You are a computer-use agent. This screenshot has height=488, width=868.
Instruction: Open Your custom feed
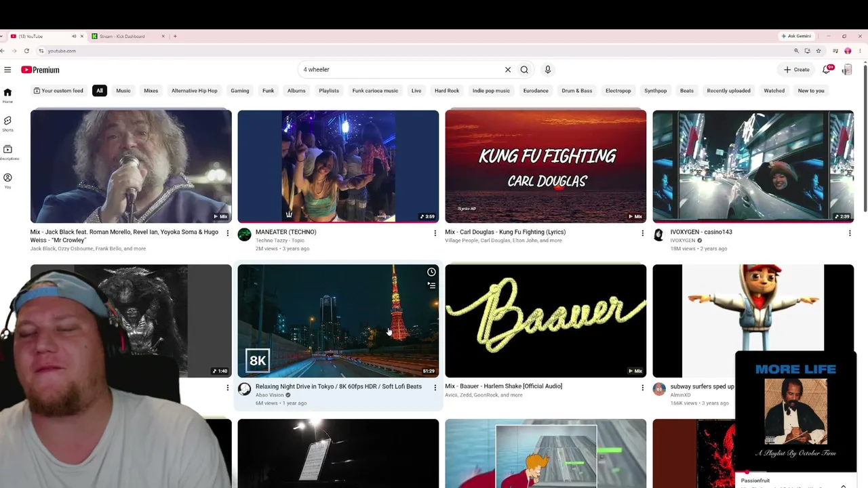tap(58, 91)
